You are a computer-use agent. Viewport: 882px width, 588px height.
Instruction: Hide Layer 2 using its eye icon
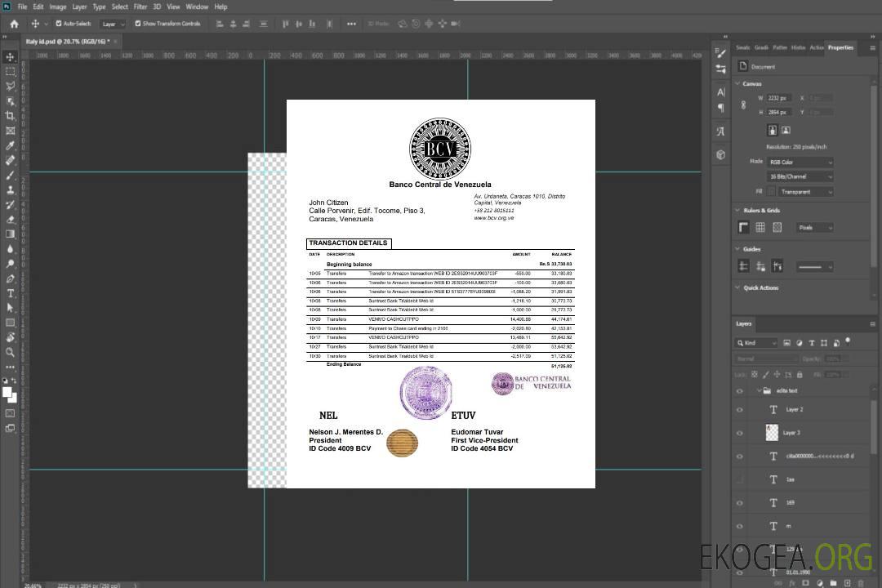740,410
